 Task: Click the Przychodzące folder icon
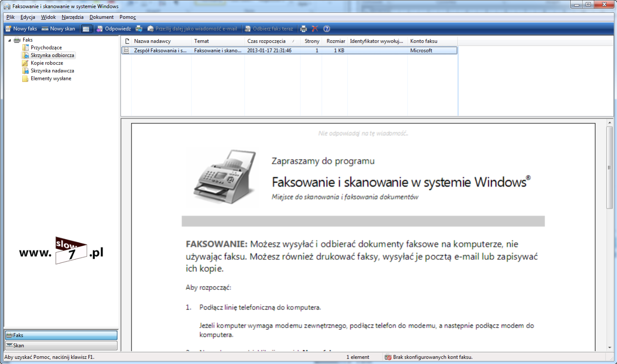25,48
